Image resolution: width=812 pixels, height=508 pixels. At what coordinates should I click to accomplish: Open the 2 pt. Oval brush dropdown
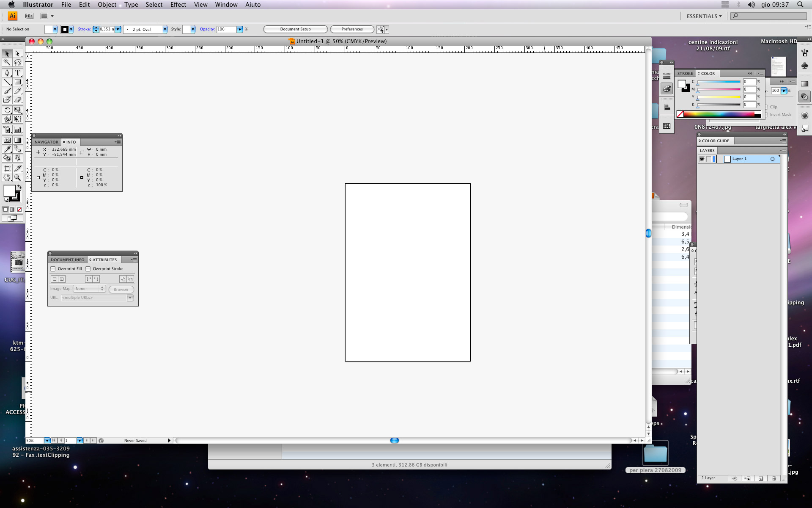(165, 29)
